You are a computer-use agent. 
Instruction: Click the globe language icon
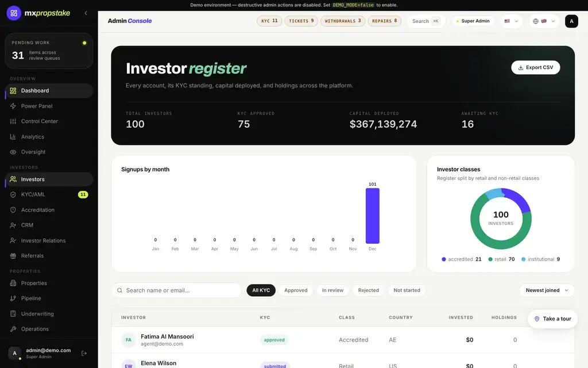tap(536, 21)
